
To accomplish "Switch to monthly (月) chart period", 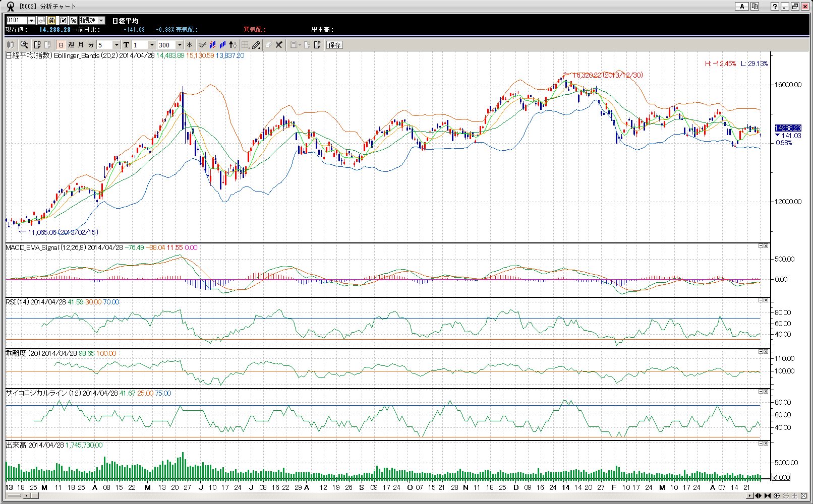I will pyautogui.click(x=81, y=45).
